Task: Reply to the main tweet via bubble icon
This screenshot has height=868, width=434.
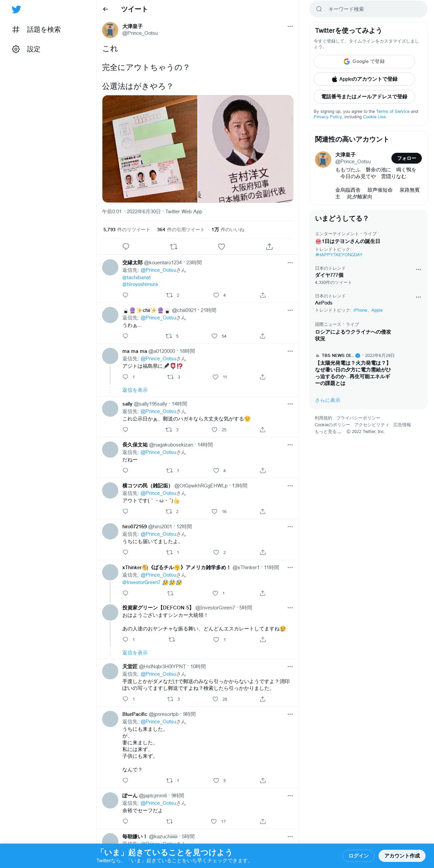Action: [126, 247]
